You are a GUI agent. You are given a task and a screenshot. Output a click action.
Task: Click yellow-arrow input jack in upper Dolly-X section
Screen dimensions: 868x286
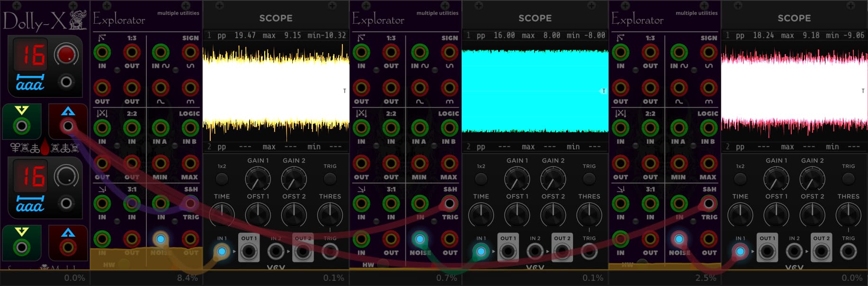tap(21, 126)
